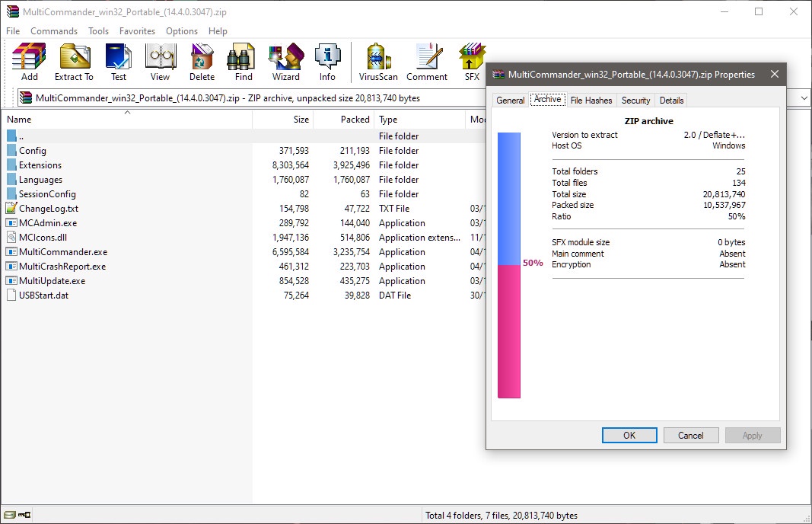The height and width of the screenshot is (524, 812).
Task: Click the MCAdmin.exe application icon
Action: (11, 223)
